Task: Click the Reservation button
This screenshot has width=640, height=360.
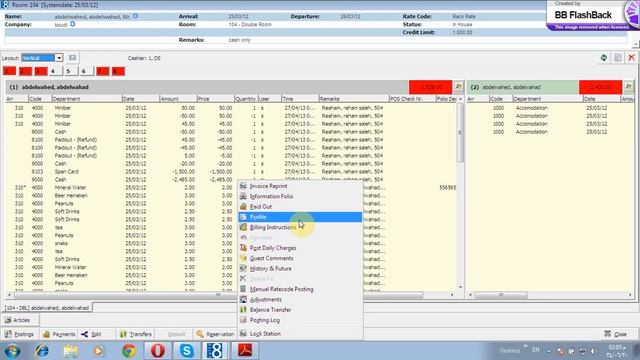Action: [215, 334]
